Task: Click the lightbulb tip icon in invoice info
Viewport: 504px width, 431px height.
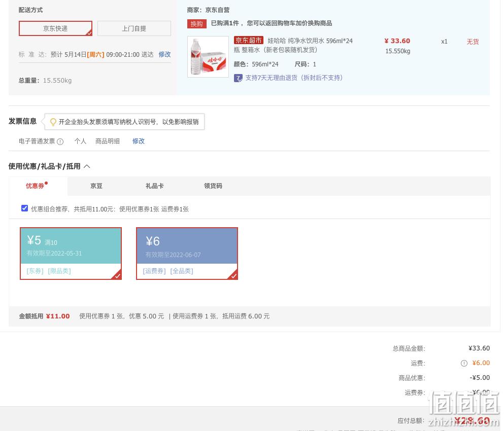Action: tap(53, 122)
